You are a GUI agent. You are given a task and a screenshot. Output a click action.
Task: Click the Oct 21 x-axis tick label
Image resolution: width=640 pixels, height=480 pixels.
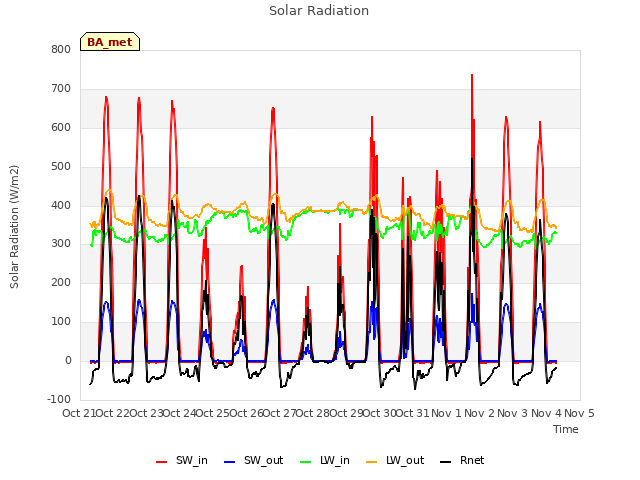79,413
